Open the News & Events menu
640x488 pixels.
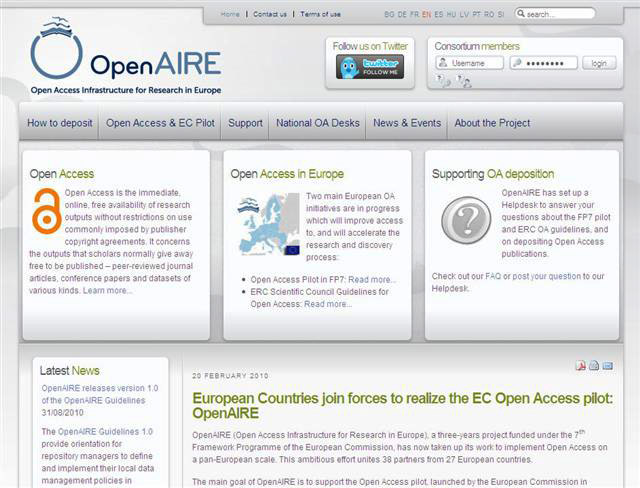[x=407, y=123]
